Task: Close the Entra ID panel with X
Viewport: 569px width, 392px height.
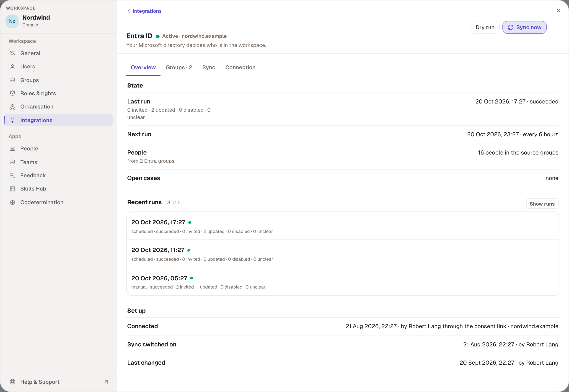Action: click(x=559, y=10)
